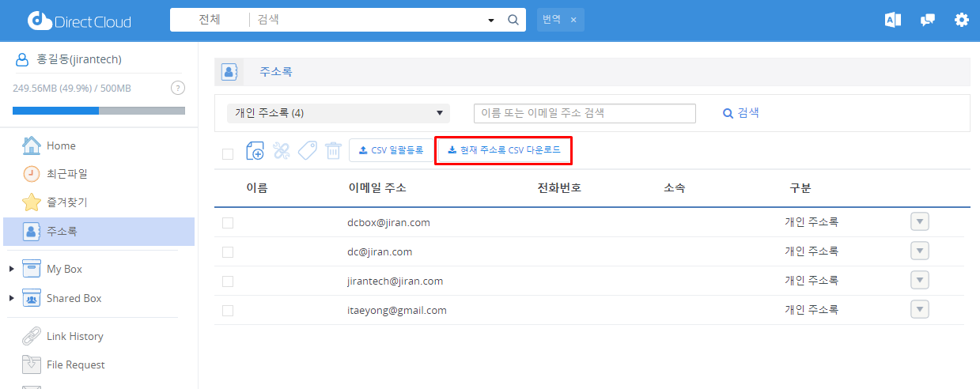Open row options dropdown for dc@jiran.com
Viewport: 980px width, 389px height.
(919, 251)
